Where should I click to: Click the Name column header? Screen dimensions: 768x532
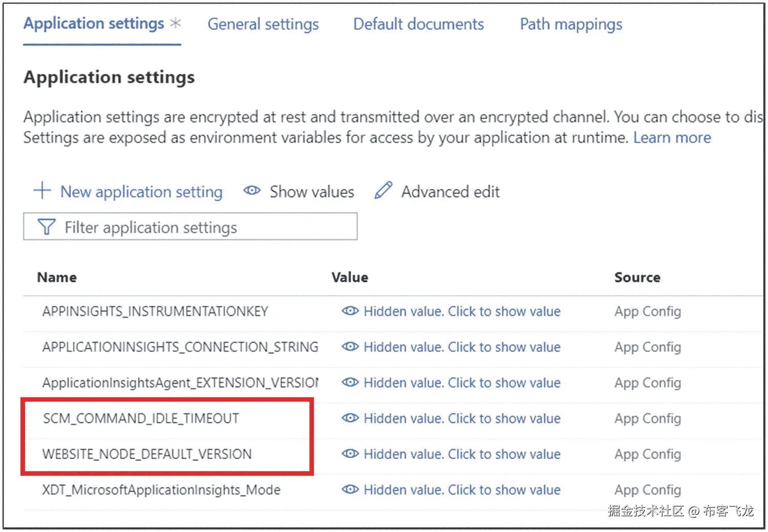(57, 277)
